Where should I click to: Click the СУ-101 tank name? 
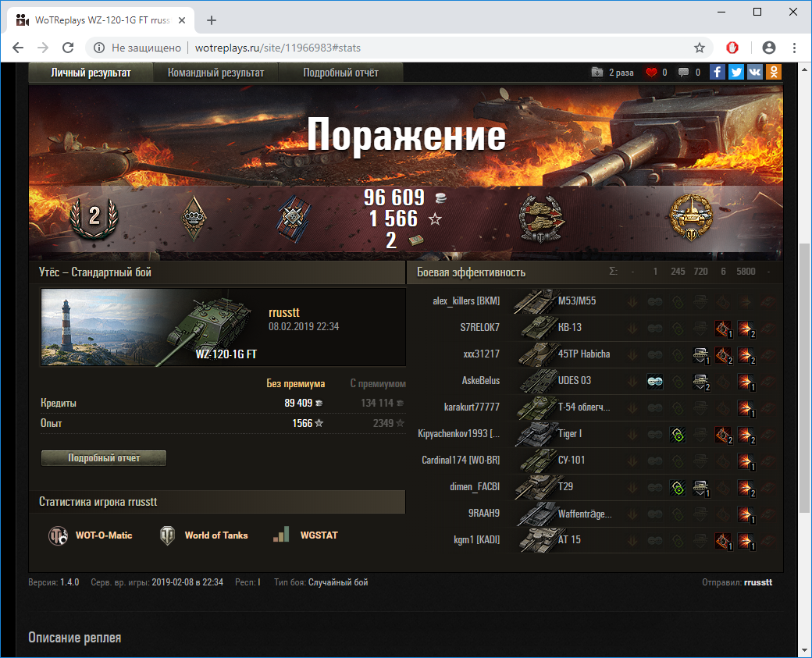click(x=572, y=460)
